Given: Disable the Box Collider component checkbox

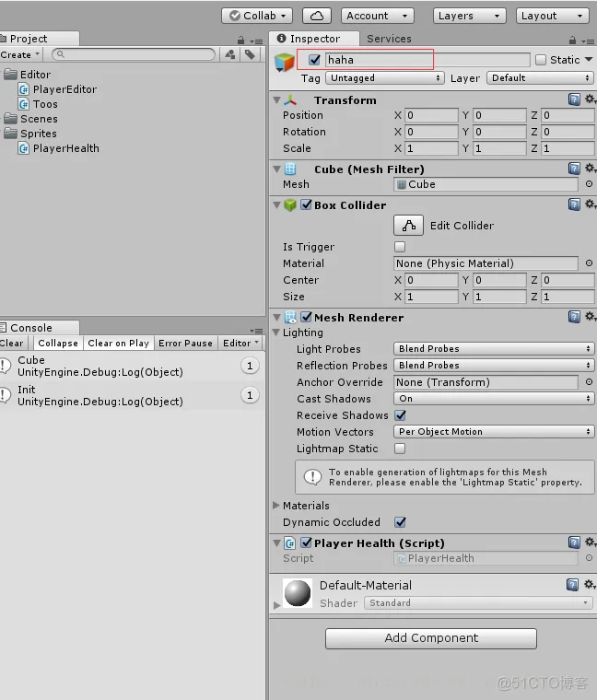Looking at the screenshot, I should pyautogui.click(x=306, y=204).
